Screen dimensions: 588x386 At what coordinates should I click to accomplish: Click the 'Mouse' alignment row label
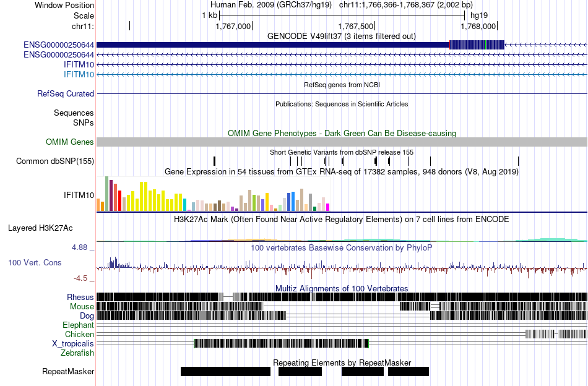tap(82, 307)
